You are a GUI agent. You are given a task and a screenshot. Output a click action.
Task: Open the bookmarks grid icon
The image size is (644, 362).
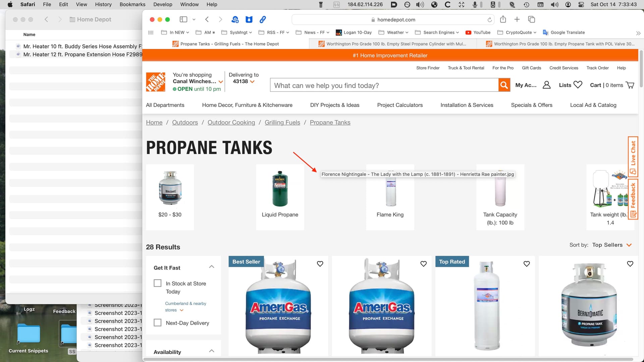[x=151, y=33]
